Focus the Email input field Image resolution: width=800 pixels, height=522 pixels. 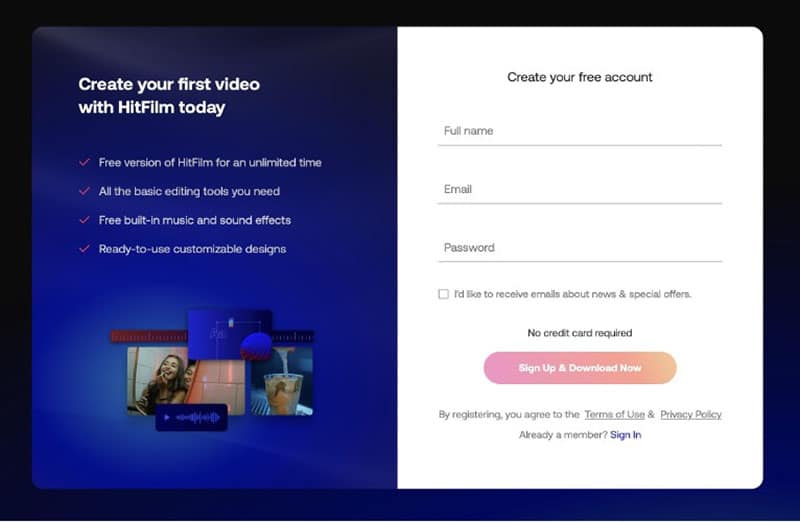580,189
